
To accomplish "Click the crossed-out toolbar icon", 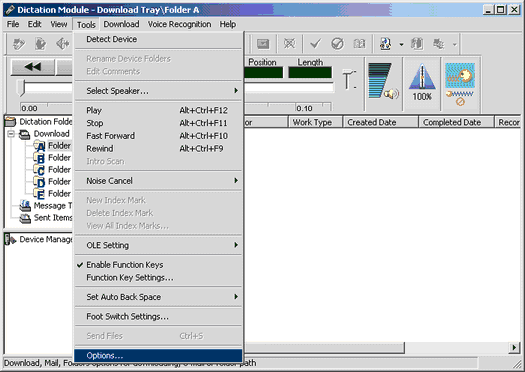I will [x=290, y=44].
